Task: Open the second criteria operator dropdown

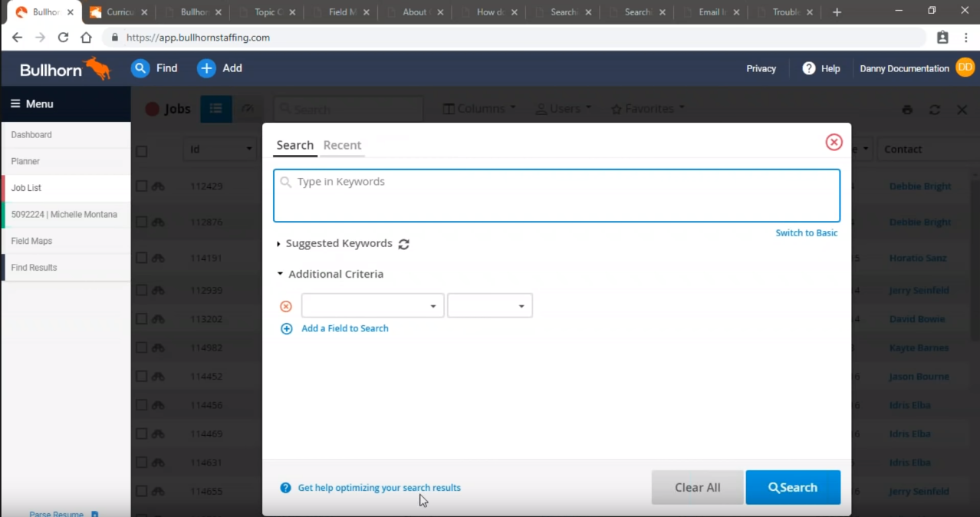Action: (x=490, y=306)
